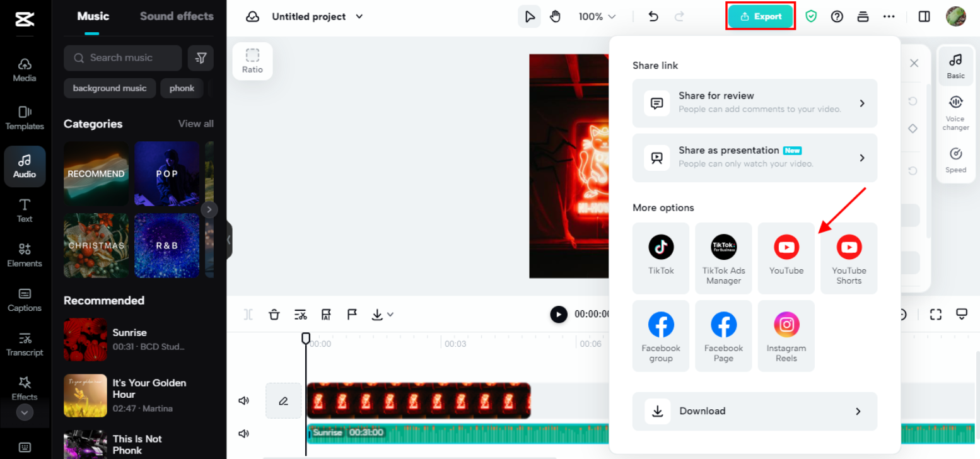The width and height of the screenshot is (980, 459).
Task: Expand the Download option
Action: 755,411
